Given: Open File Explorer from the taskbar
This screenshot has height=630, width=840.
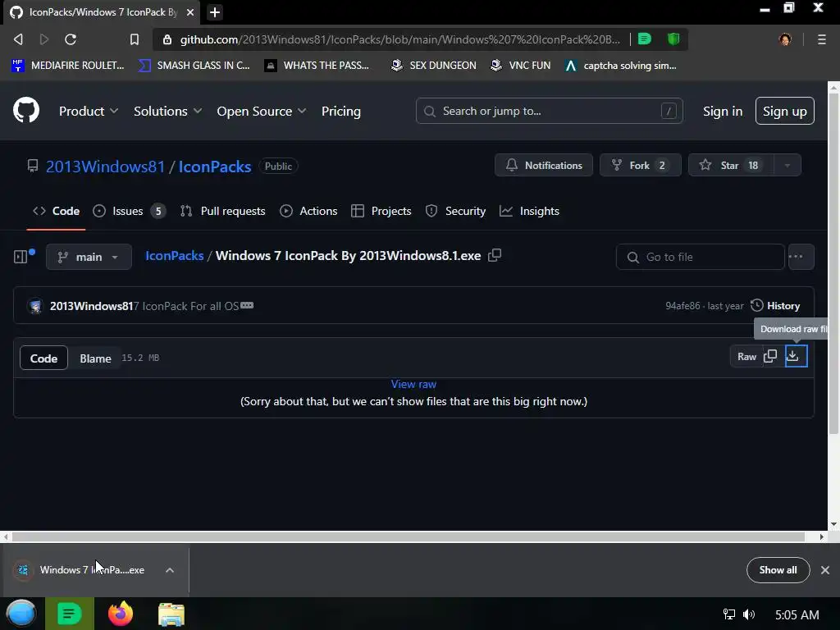Looking at the screenshot, I should coord(171,614).
